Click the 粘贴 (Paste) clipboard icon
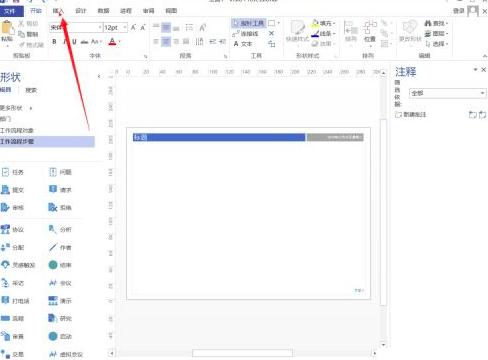The image size is (488, 360). click(x=7, y=27)
